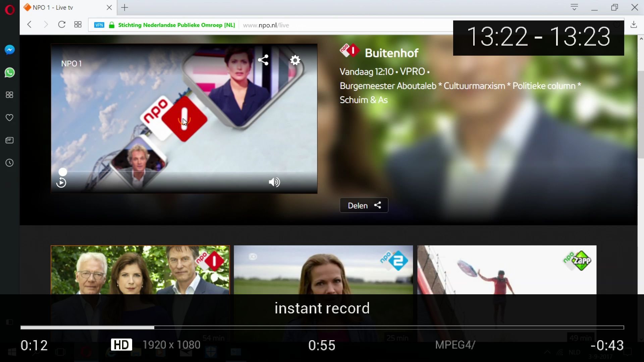Click Stichting Nederlandse Publieke Omroep certificate label
This screenshot has height=362, width=644.
coord(176,25)
